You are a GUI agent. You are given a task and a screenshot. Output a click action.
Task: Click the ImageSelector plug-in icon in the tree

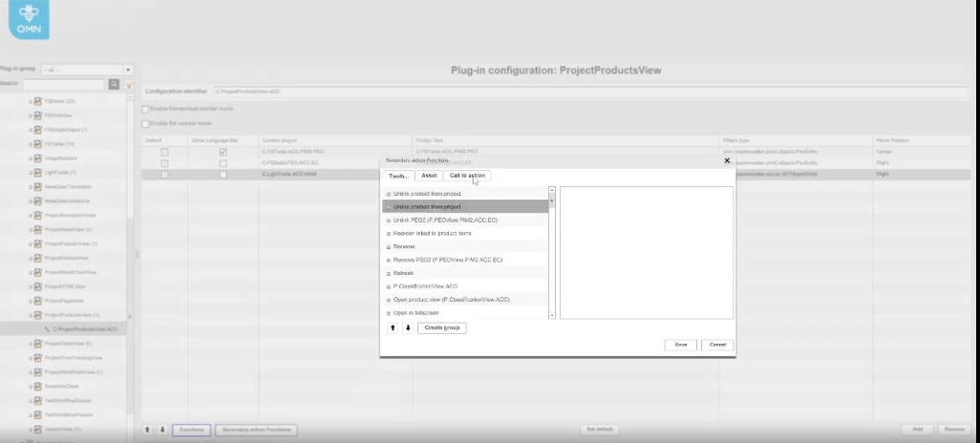[38, 158]
